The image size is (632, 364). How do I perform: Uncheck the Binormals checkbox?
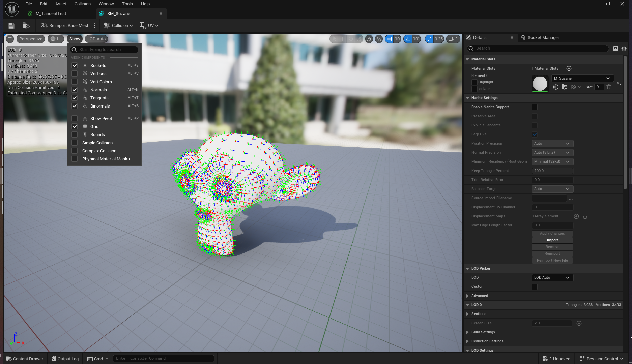(x=75, y=106)
